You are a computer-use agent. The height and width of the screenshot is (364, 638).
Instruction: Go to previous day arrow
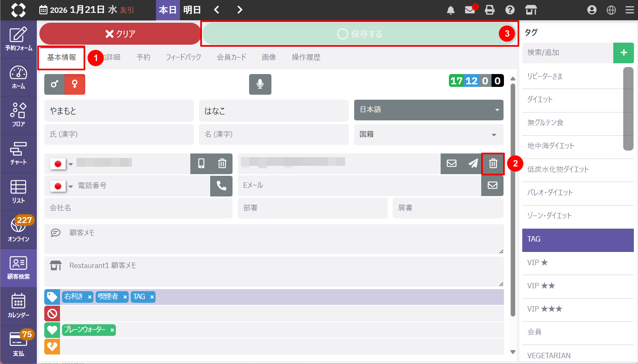[217, 10]
